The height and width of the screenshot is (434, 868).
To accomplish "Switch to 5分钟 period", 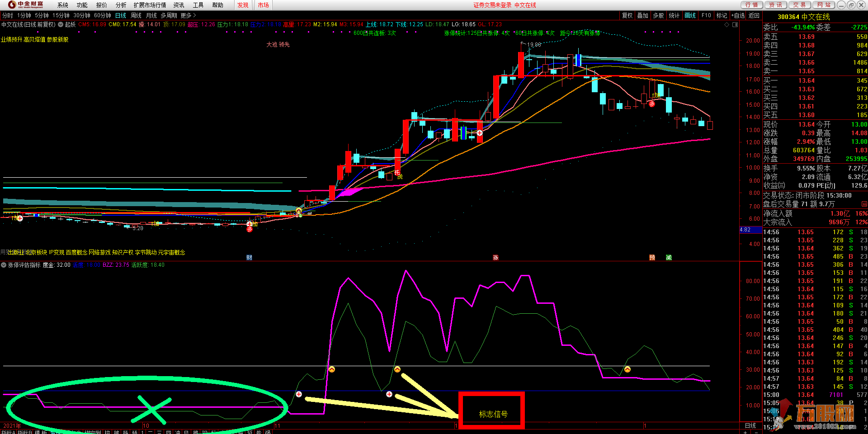I will (42, 15).
